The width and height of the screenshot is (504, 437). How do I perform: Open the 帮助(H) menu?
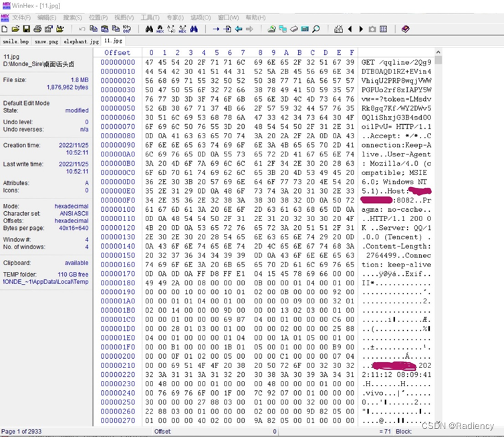tap(255, 17)
